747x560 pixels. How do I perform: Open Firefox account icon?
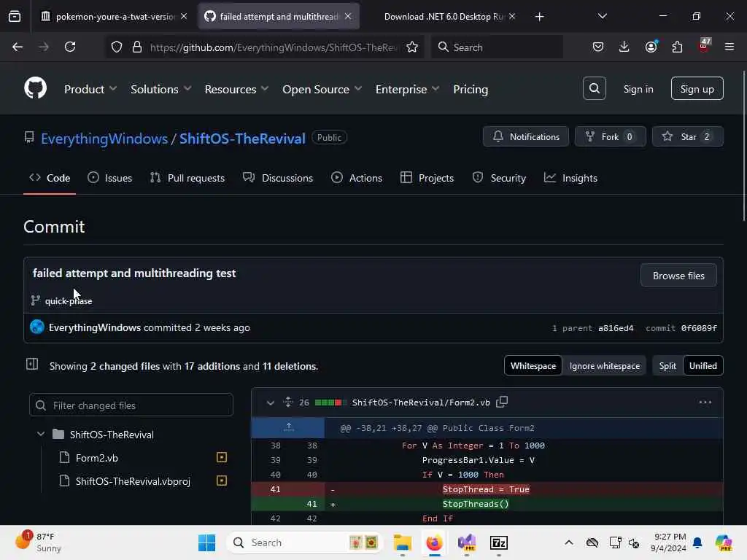[x=651, y=47]
